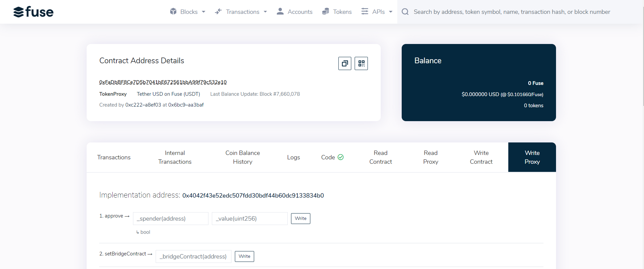Open the Read Contract tab
The height and width of the screenshot is (269, 644).
tap(381, 157)
